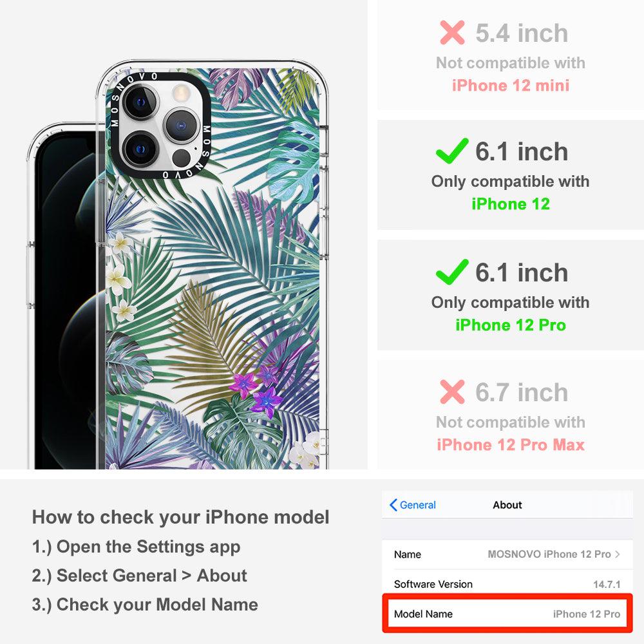Viewport: 644px width, 644px height.
Task: Click the green iPhone 12 text
Action: (x=511, y=204)
